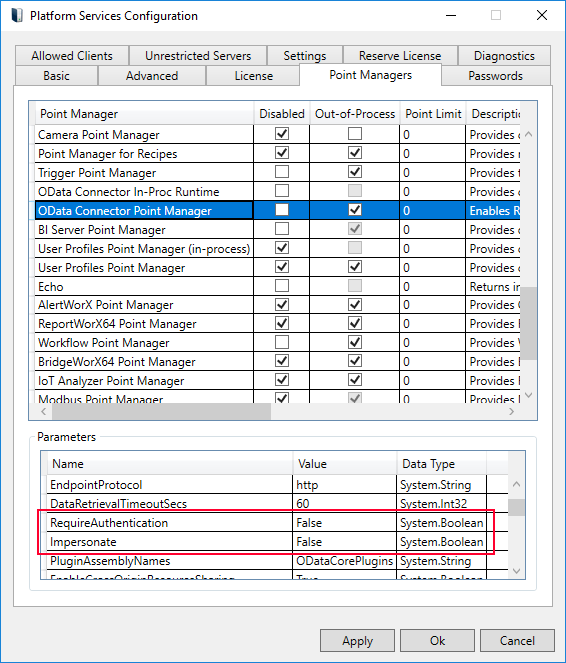The width and height of the screenshot is (566, 663).
Task: Select the Echo row
Action: click(x=277, y=286)
